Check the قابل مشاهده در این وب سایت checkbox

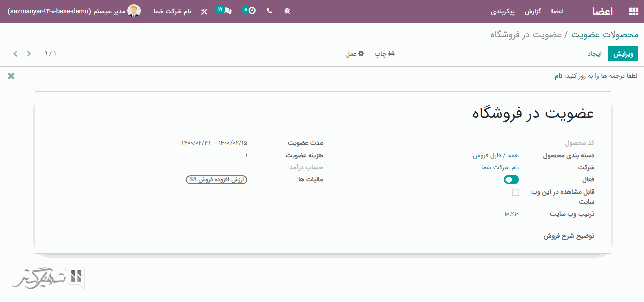pyautogui.click(x=515, y=192)
